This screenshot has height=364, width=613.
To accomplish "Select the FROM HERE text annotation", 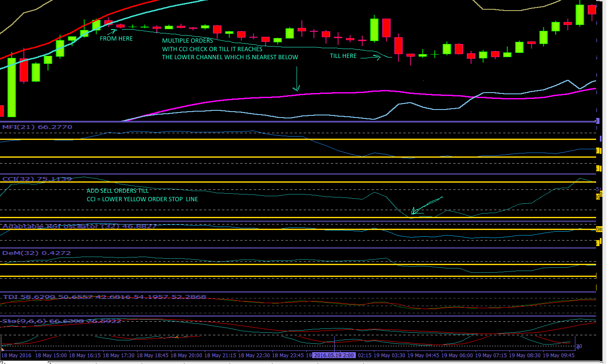I will click(116, 38).
